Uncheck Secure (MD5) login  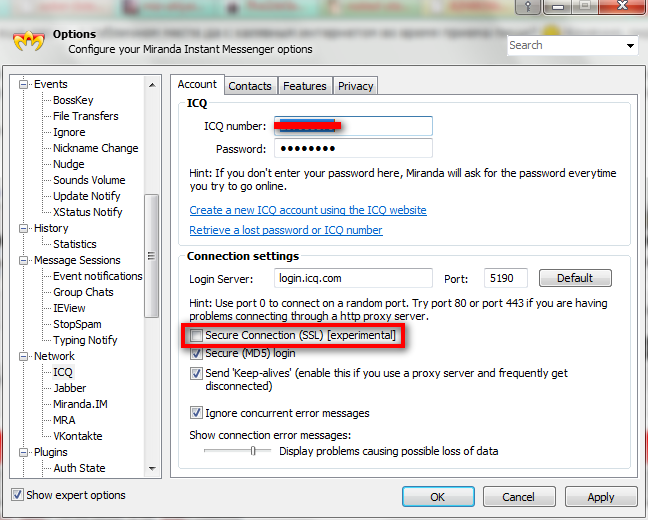196,353
